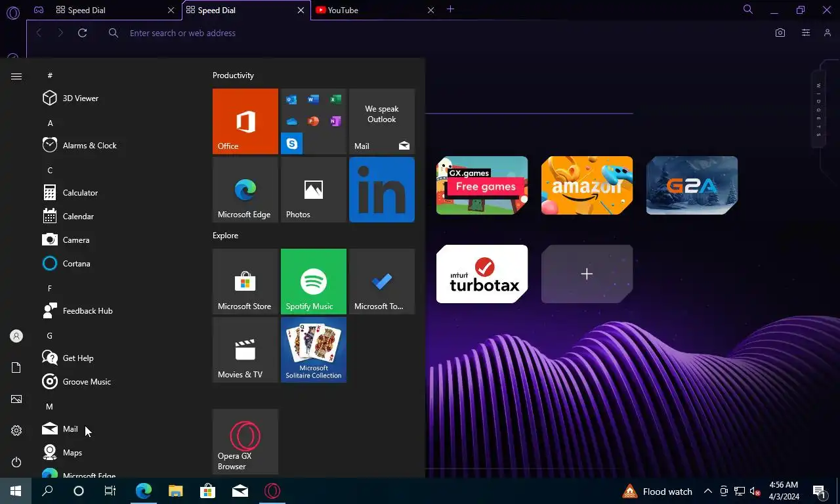Viewport: 840px width, 504px height.
Task: Reload the page in Opera
Action: click(82, 33)
